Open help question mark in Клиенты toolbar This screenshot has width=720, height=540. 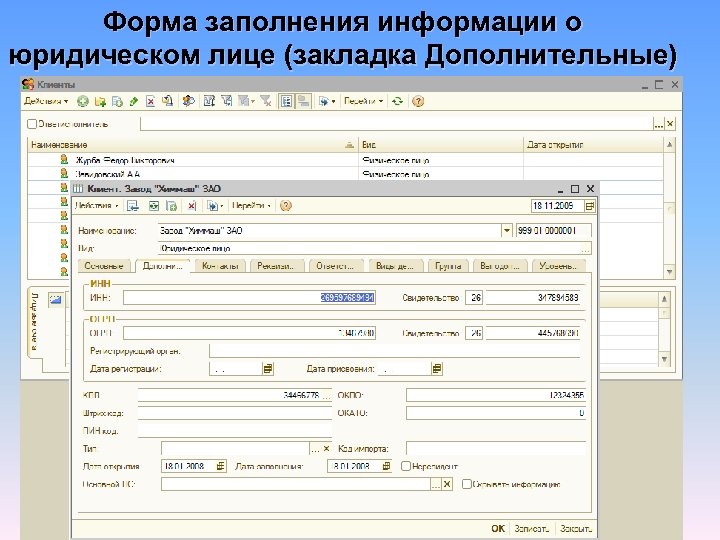coord(418,101)
